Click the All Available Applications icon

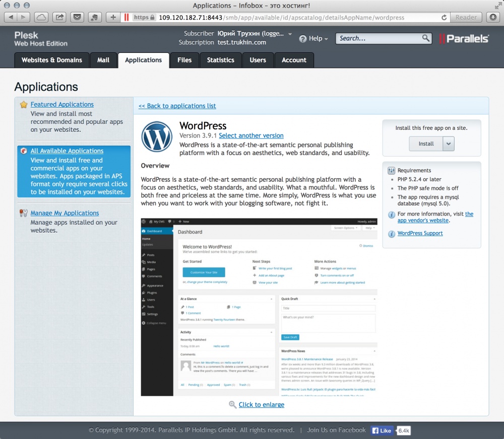click(x=23, y=151)
